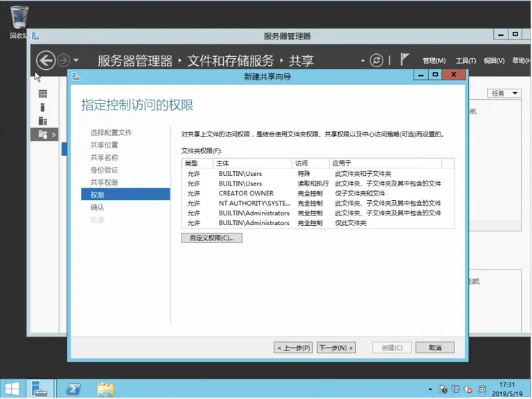The height and width of the screenshot is (399, 532).
Task: Click the volume tray icon
Action: click(468, 389)
